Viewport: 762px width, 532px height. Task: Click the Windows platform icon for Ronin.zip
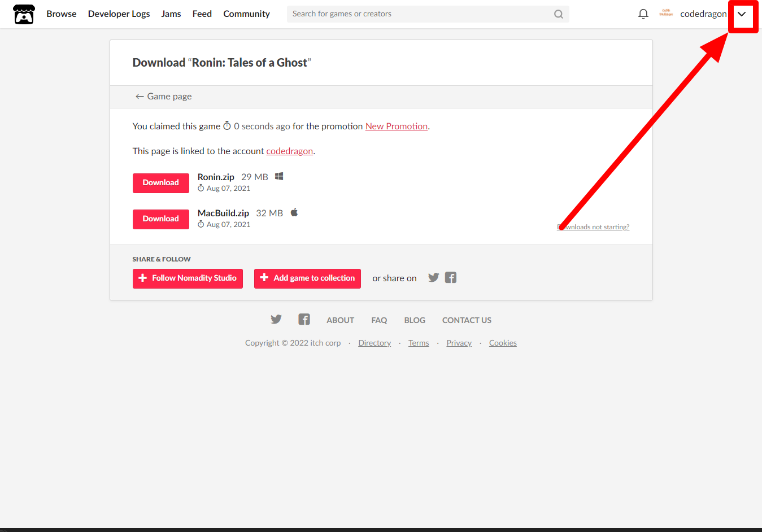pos(279,176)
